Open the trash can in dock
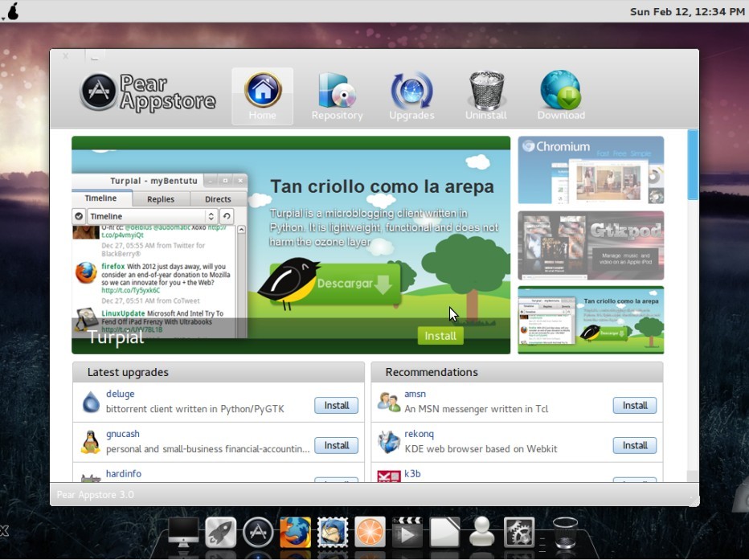 click(565, 532)
